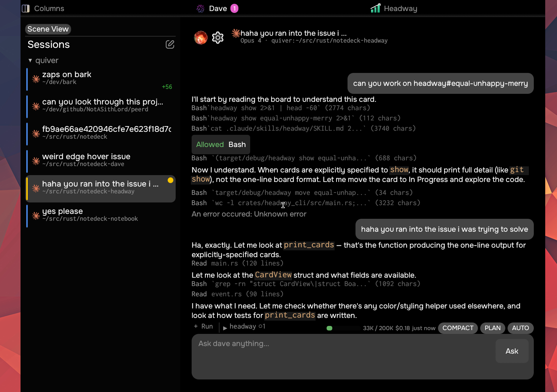This screenshot has width=557, height=392.
Task: Click the context usage progress bar
Action: tap(343, 328)
